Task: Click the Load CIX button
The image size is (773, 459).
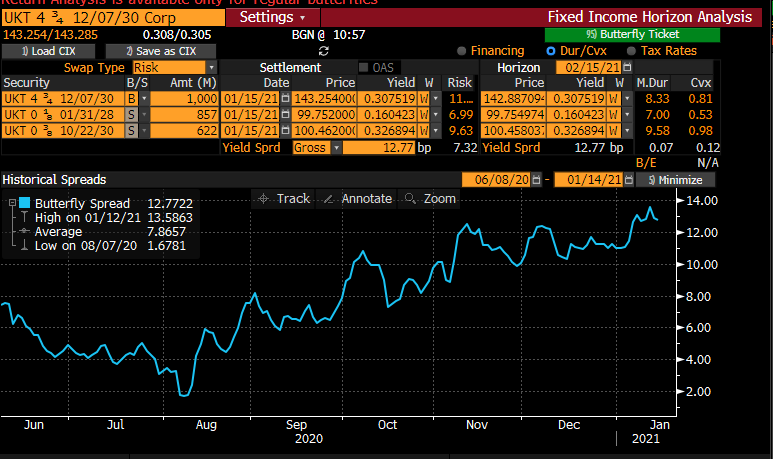Action: 48,51
